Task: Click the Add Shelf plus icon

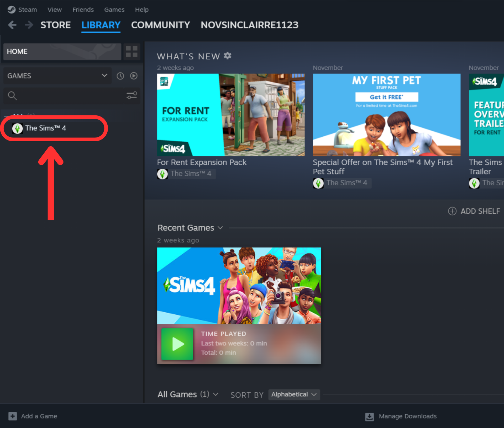Action: (452, 211)
